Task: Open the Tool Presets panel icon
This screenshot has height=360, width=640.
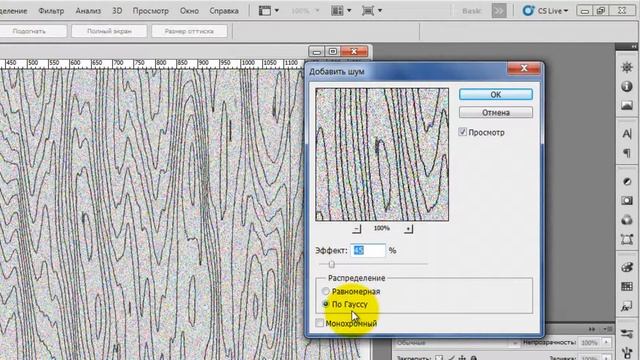Action: coord(627,334)
